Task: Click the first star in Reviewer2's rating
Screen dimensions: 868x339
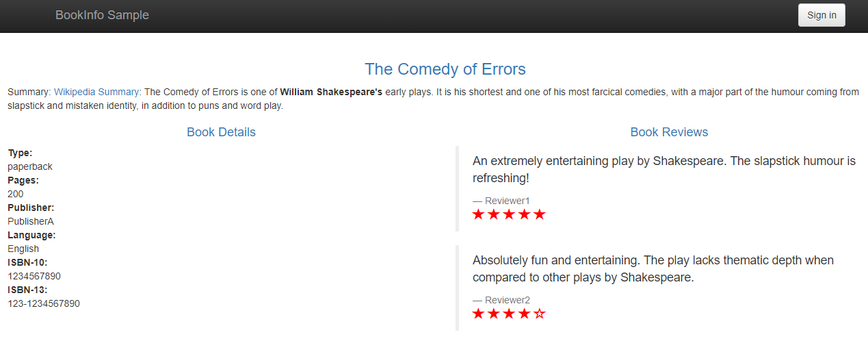Action: 479,314
